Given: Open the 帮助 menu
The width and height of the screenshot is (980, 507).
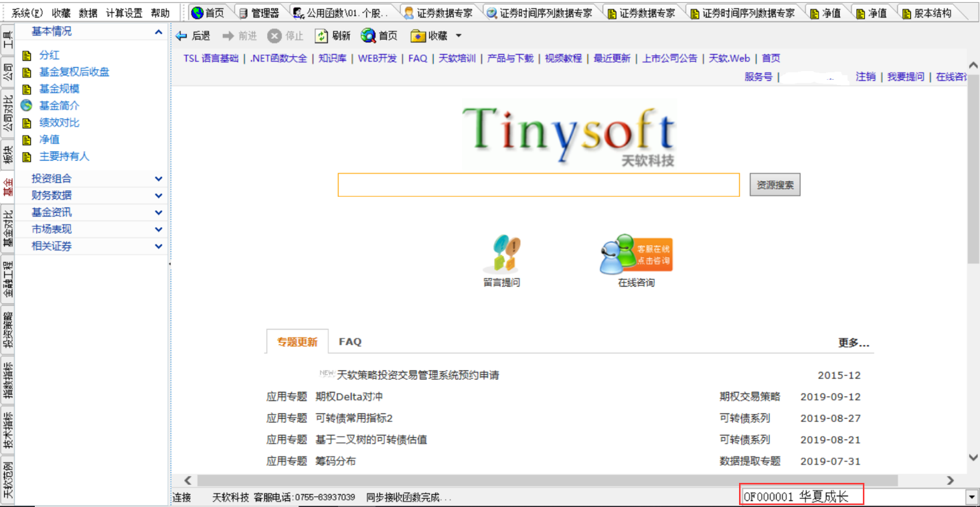Looking at the screenshot, I should click(x=160, y=13).
